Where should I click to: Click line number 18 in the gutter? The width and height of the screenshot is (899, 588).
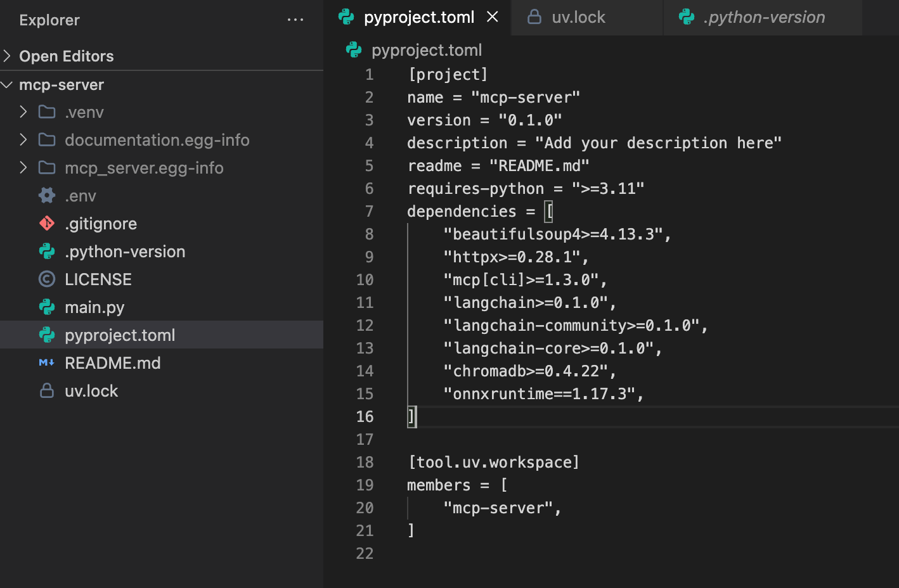click(x=365, y=462)
